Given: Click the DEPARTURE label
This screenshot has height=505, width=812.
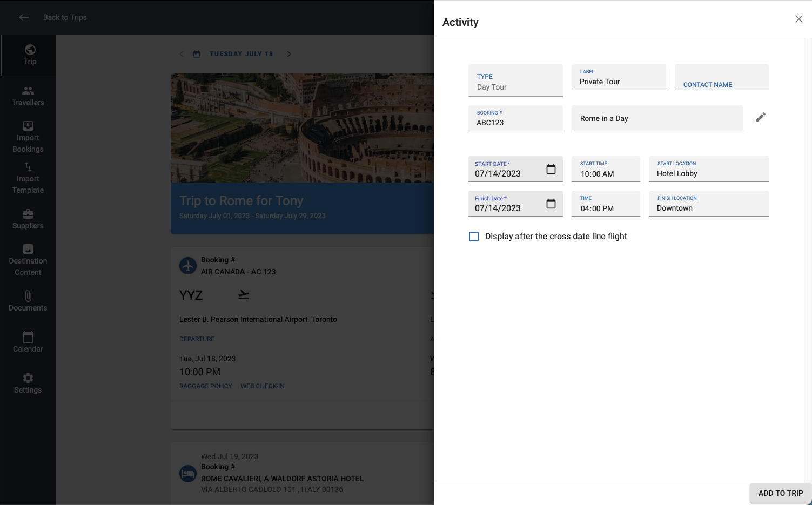Looking at the screenshot, I should click(197, 339).
